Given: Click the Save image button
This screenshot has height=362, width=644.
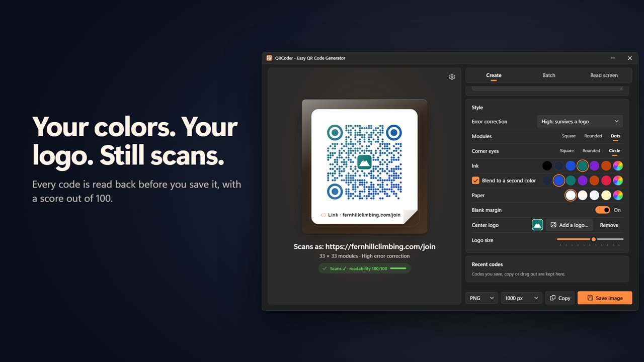Looking at the screenshot, I should 605,298.
